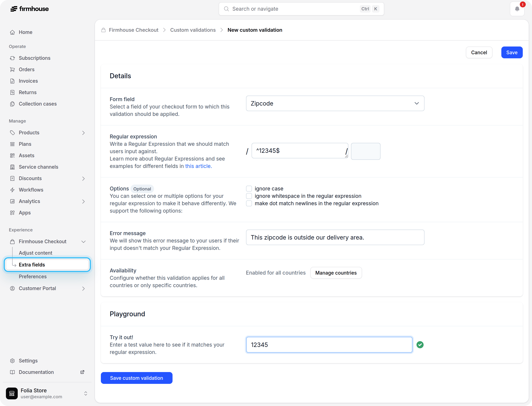Viewport: 532px width, 406px height.
Task: Expand the Discounts submenu chevron
Action: 83,179
